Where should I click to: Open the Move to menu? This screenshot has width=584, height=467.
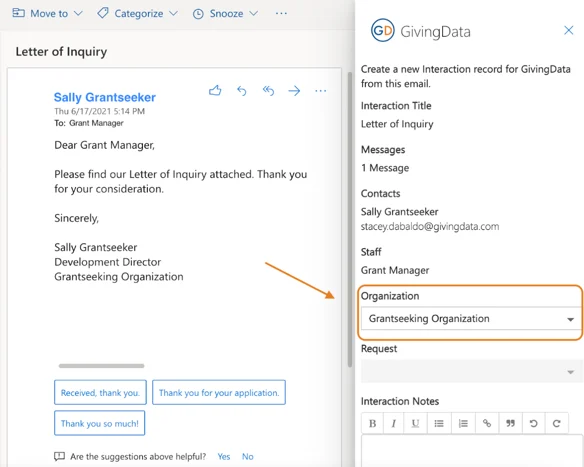pos(47,13)
